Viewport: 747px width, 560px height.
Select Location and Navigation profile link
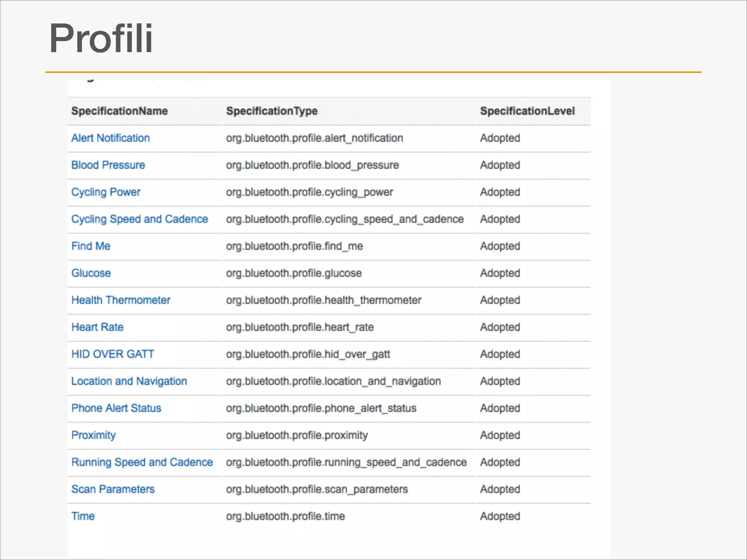129,381
